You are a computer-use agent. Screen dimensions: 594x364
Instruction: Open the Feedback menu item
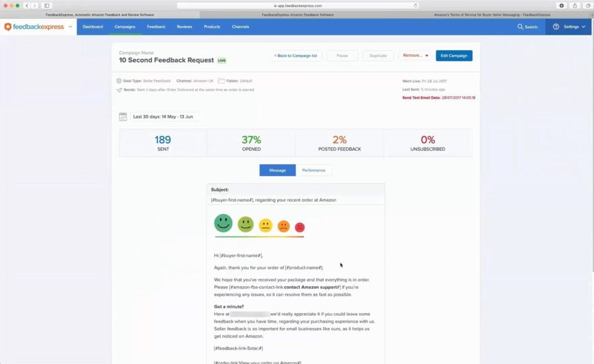(156, 27)
